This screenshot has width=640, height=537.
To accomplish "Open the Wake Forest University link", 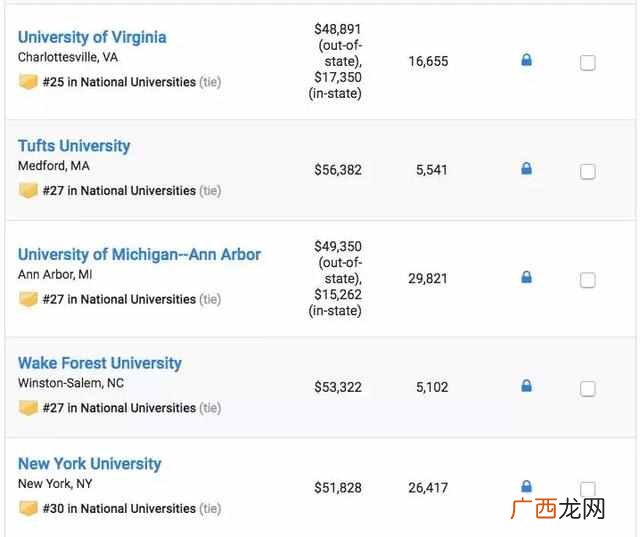I will coord(100,363).
